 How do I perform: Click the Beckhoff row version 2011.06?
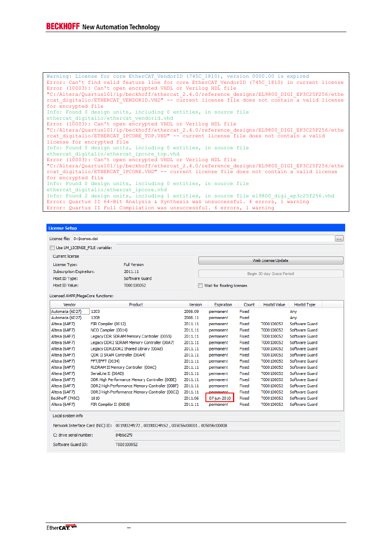point(191,398)
